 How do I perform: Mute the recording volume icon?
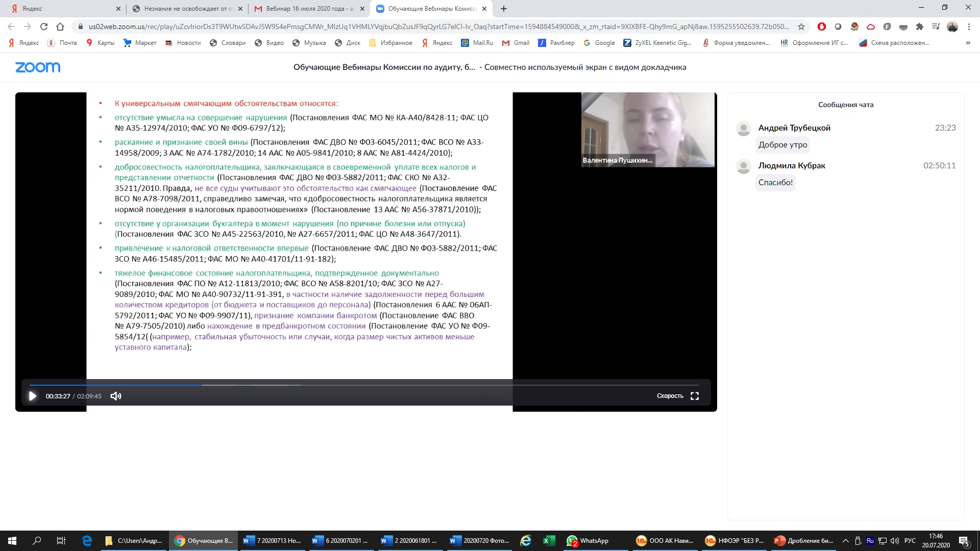[x=116, y=396]
